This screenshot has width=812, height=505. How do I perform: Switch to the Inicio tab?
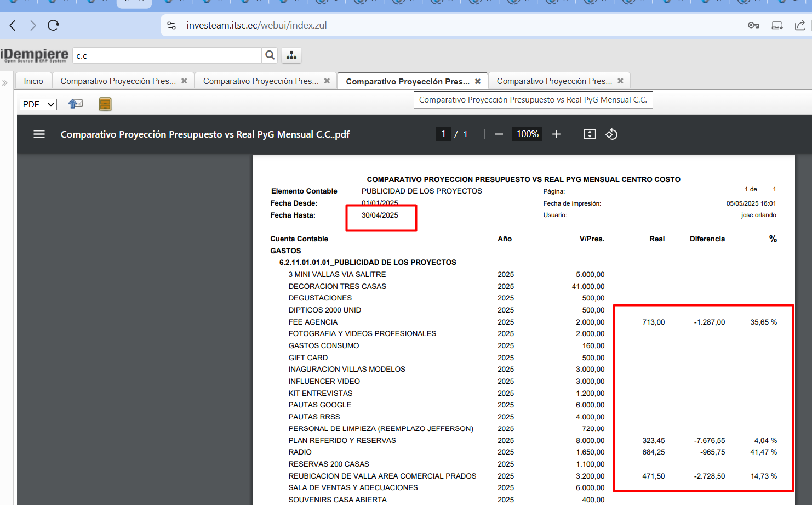point(33,81)
